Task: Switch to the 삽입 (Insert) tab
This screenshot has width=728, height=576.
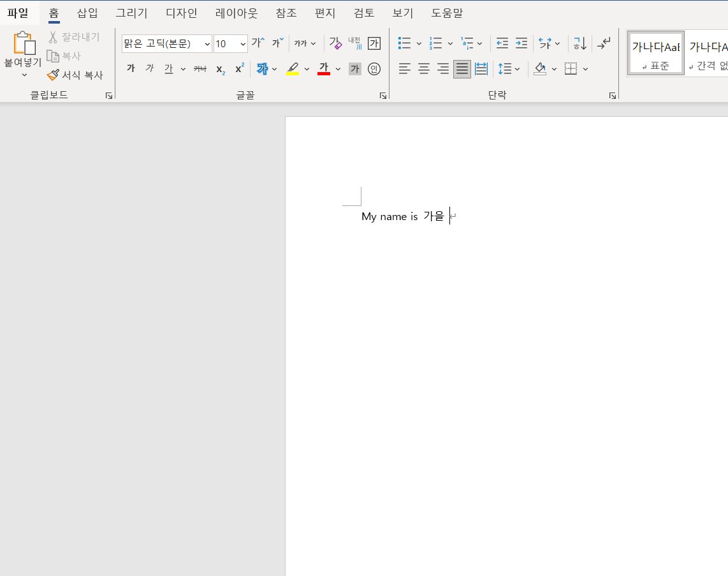Action: (87, 13)
